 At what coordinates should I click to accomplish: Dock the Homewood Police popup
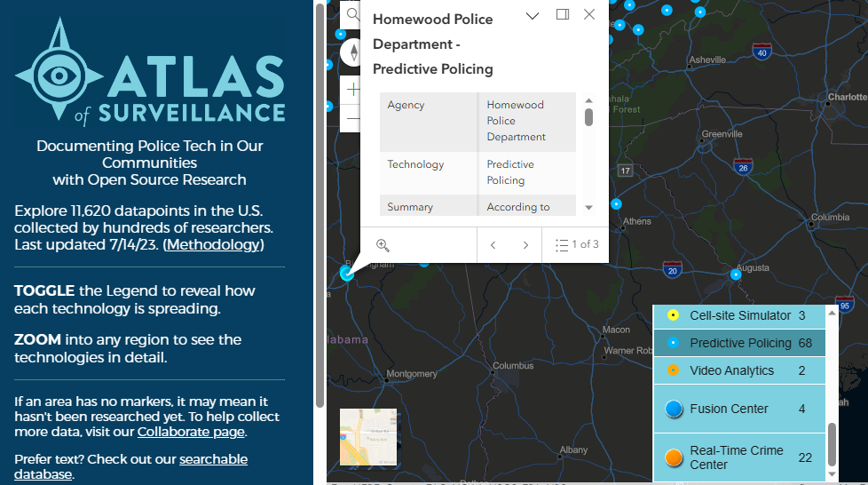(x=563, y=14)
